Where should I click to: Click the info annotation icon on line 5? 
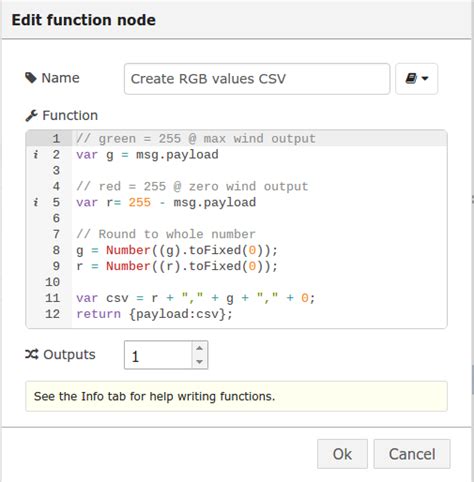point(36,202)
